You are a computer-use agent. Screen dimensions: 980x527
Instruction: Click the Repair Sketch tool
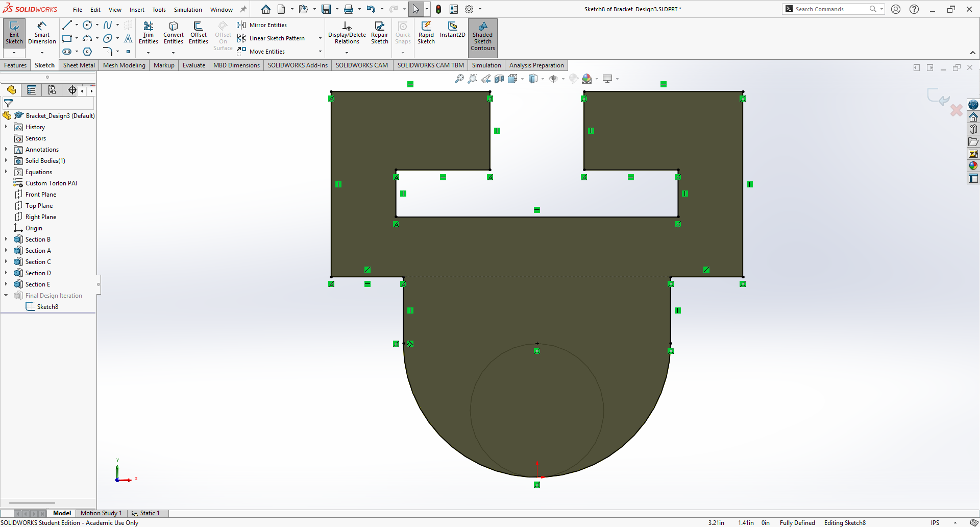(380, 34)
